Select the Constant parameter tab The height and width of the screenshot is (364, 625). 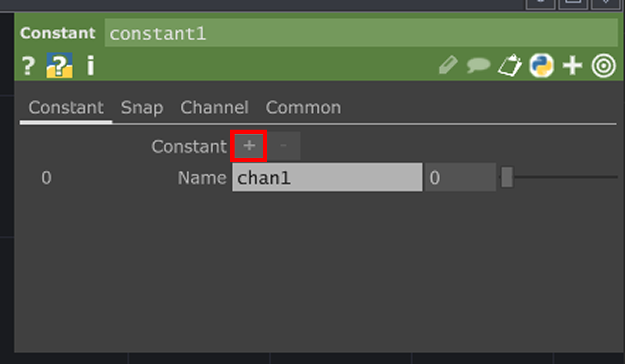tap(66, 107)
